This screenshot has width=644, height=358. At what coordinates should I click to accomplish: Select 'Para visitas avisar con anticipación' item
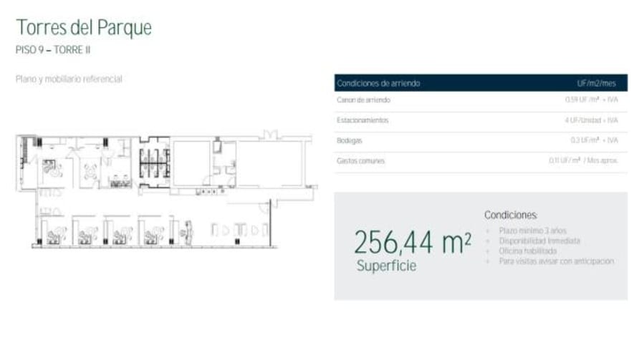pos(556,261)
